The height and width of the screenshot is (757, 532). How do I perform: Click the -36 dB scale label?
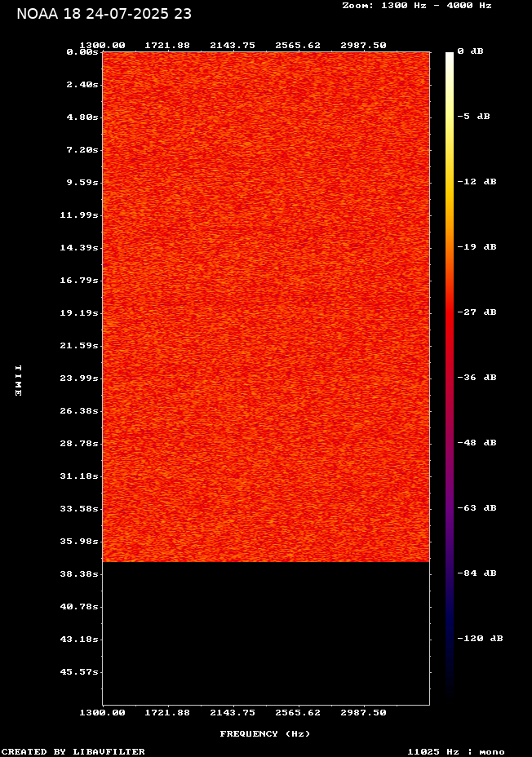[477, 378]
